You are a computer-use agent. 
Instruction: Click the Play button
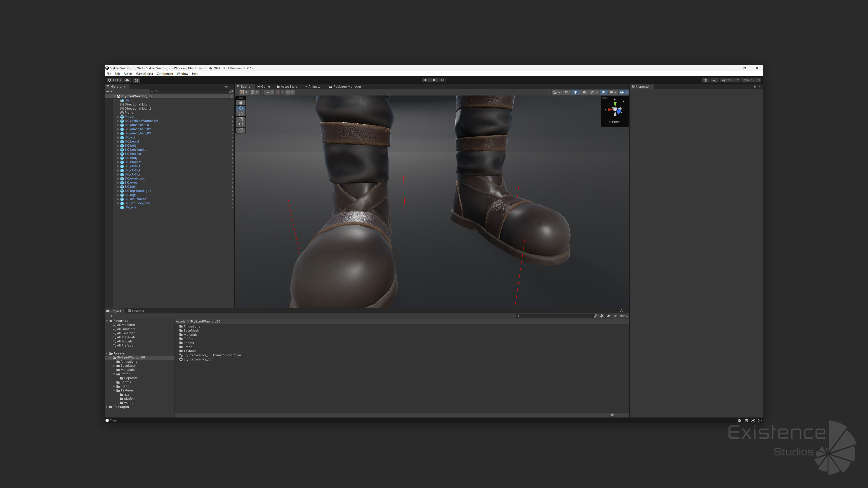(425, 80)
